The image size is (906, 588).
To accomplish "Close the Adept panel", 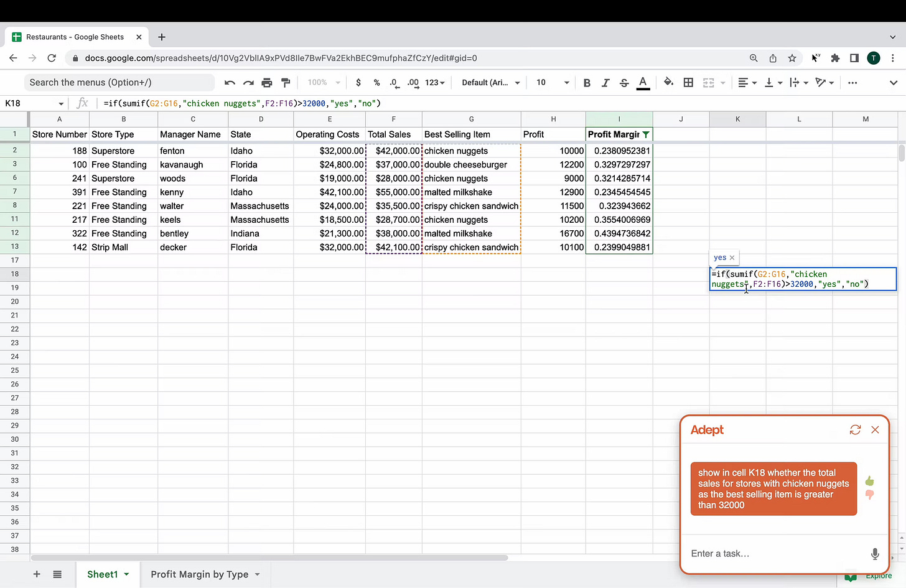I will [x=875, y=430].
